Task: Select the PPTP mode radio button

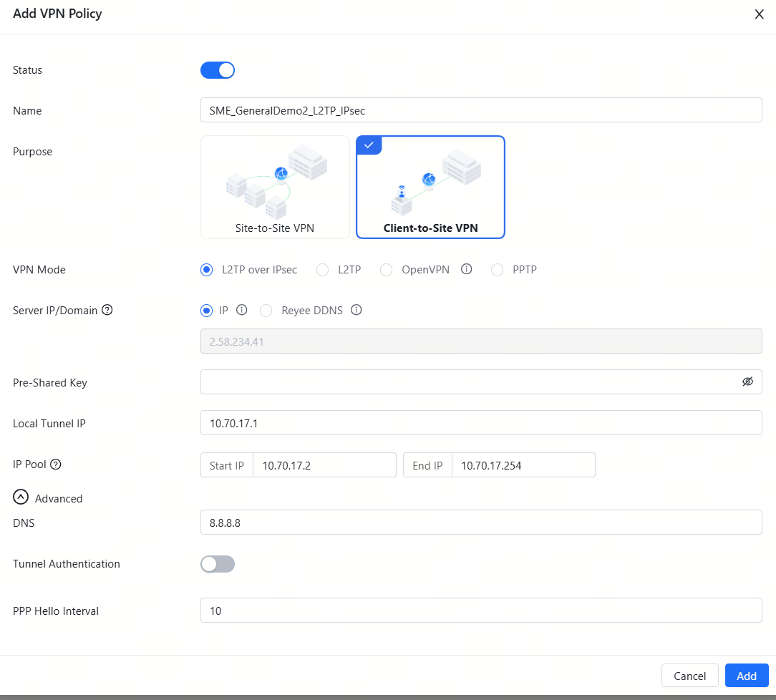Action: 498,270
